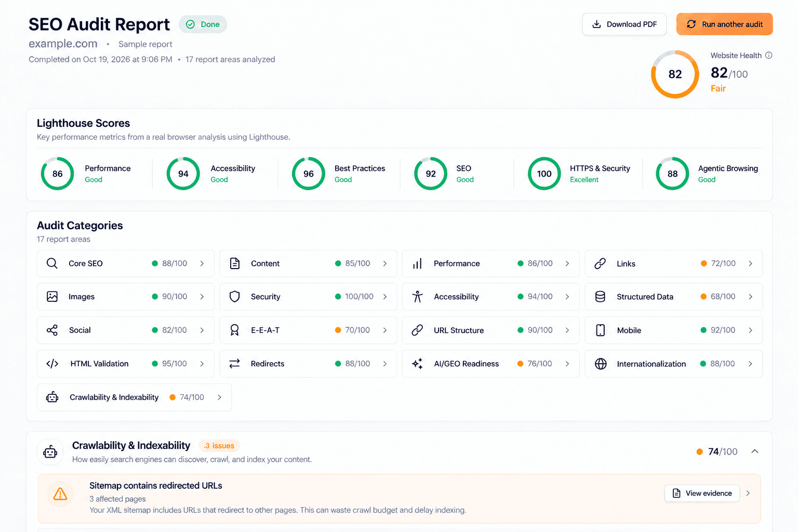
Task: Click the '17 report areas analyzed' text
Action: click(x=230, y=59)
